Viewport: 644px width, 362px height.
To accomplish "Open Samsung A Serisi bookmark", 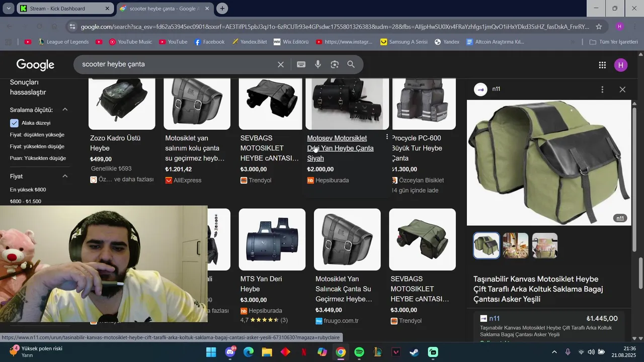I will pyautogui.click(x=404, y=42).
